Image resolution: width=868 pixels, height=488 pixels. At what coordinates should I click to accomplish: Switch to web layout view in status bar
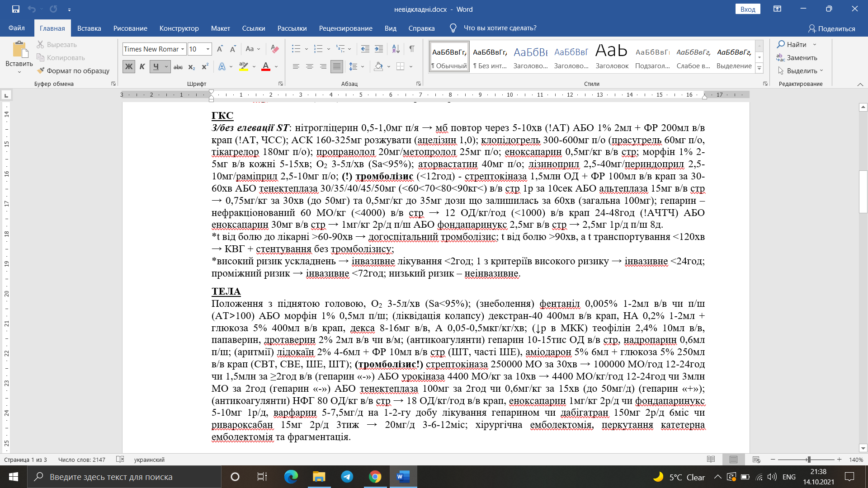pos(756,460)
